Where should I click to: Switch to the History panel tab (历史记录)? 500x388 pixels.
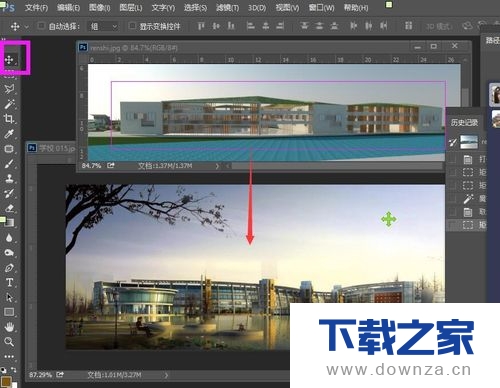(x=464, y=122)
